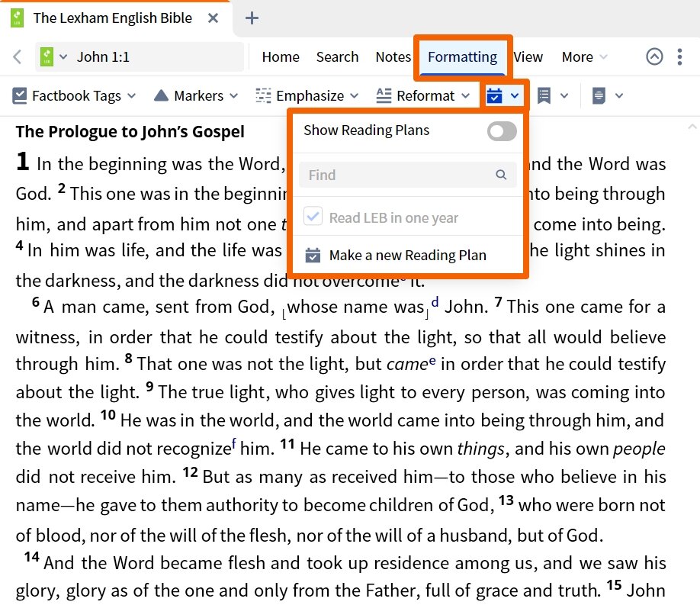Collapse the reading plan dropdown arrow
This screenshot has width=700, height=605.
514,95
